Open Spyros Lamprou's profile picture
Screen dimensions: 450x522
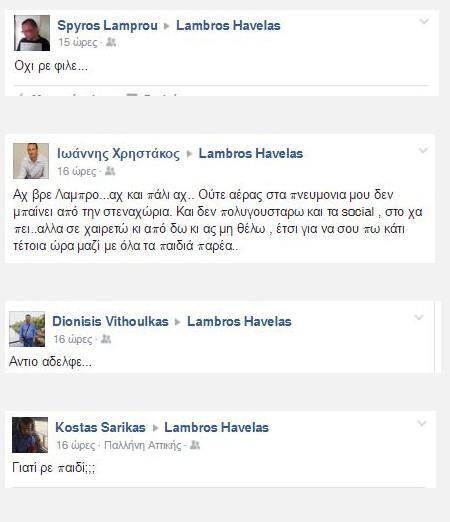click(x=32, y=33)
